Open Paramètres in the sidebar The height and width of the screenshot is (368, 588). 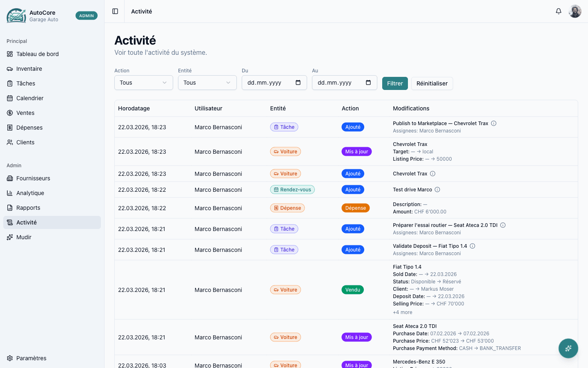(x=31, y=358)
